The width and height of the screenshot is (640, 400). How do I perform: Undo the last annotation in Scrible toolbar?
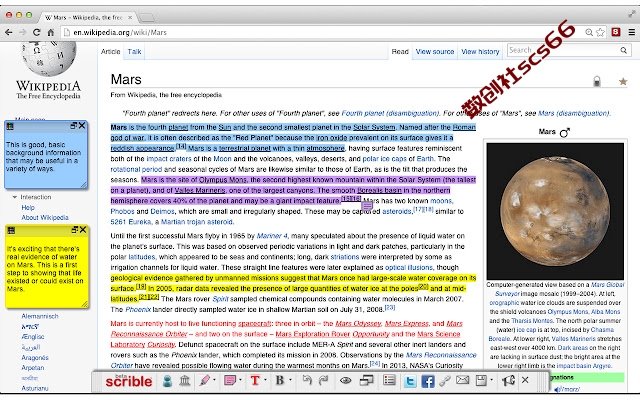[307, 380]
